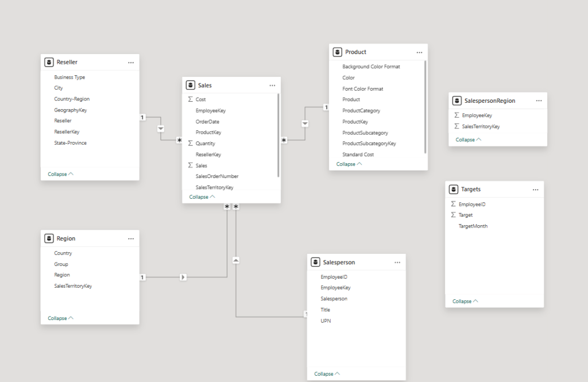The width and height of the screenshot is (588, 382).
Task: Select filter direction arrow on Product-Sales relationship
Action: (x=305, y=124)
